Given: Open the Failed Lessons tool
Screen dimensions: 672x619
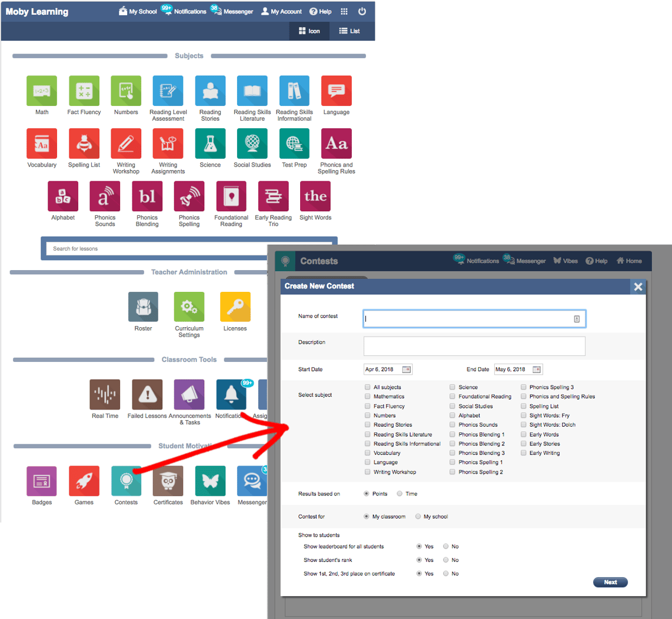Looking at the screenshot, I should coord(147,395).
